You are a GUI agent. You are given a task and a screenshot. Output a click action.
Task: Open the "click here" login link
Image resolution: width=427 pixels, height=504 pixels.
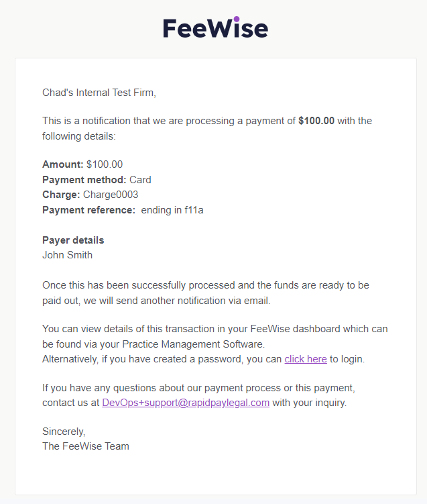(x=306, y=359)
